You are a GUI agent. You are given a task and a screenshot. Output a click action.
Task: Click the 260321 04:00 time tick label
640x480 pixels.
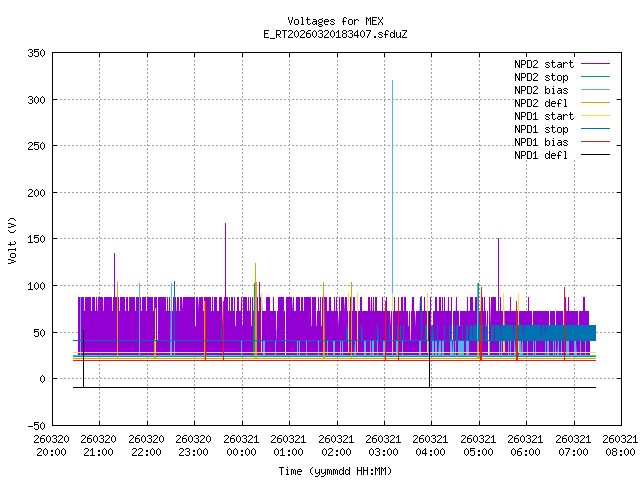[430, 444]
